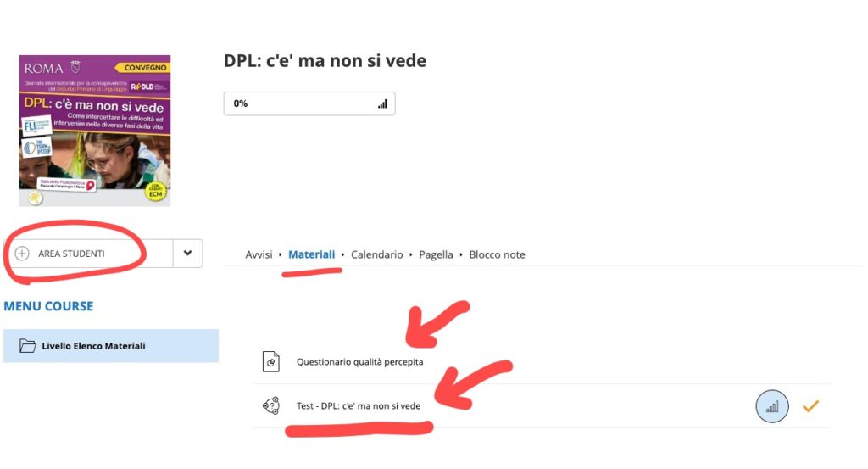Click the Questionario document icon
Viewport: 868px width, 469px height.
tap(270, 362)
